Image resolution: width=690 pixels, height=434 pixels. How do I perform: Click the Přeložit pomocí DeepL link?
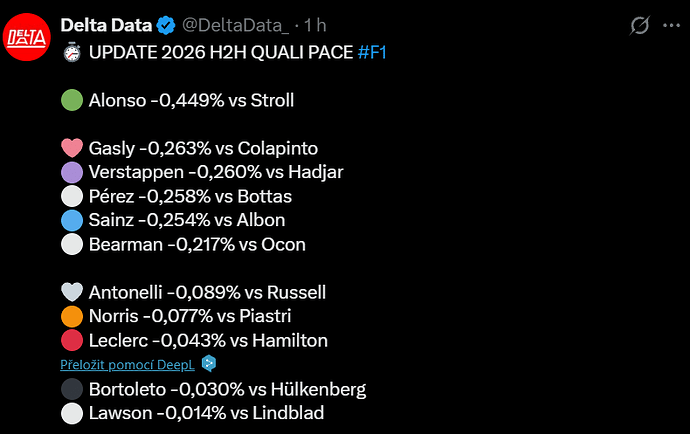127,364
